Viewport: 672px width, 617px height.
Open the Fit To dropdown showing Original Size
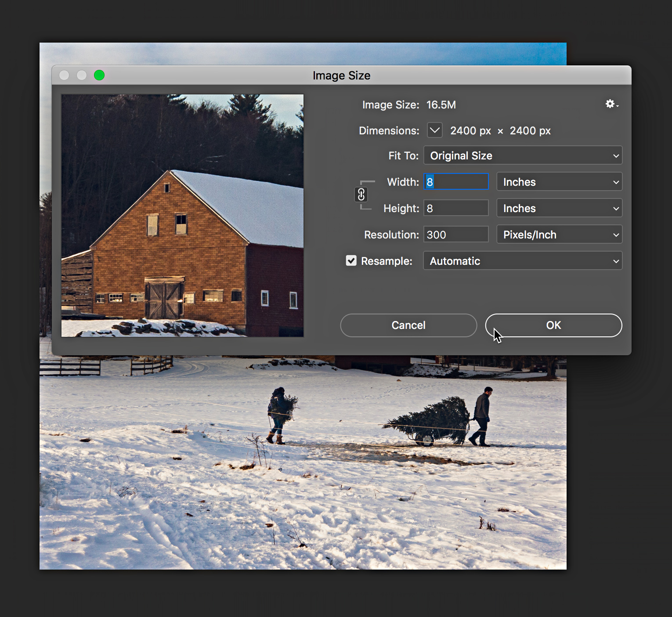(x=523, y=155)
